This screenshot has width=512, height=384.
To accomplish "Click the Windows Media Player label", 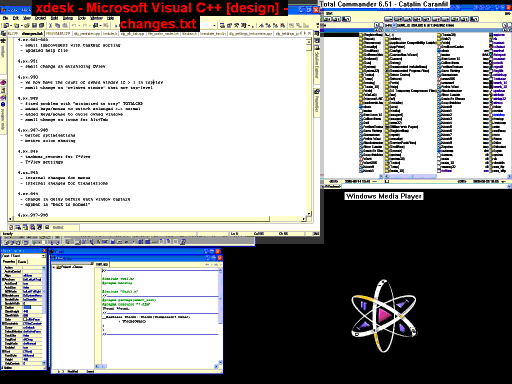I will click(x=384, y=196).
